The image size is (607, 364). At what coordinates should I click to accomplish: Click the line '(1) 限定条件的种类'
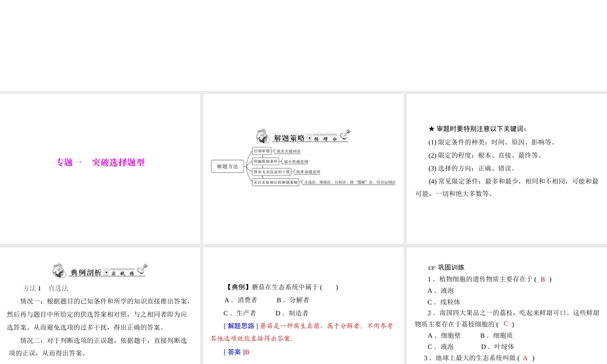pyautogui.click(x=492, y=143)
